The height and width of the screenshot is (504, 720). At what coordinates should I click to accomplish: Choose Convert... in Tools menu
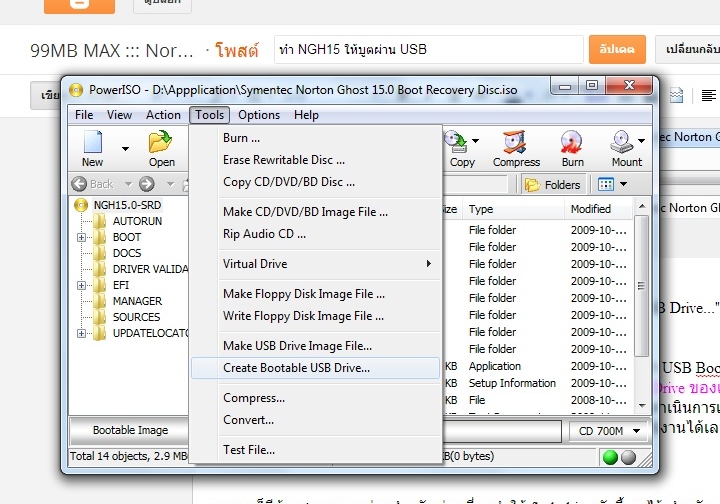(x=315, y=420)
